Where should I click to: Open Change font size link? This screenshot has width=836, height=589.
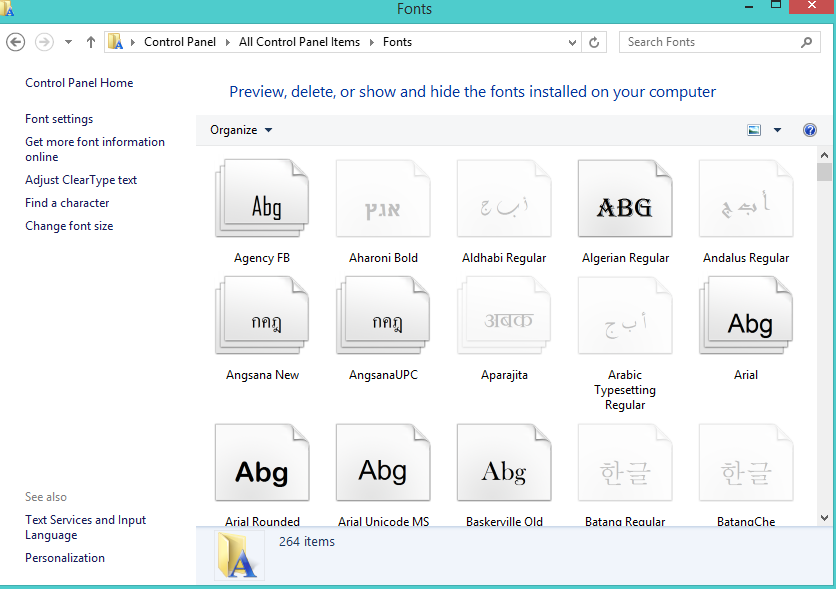pos(69,226)
